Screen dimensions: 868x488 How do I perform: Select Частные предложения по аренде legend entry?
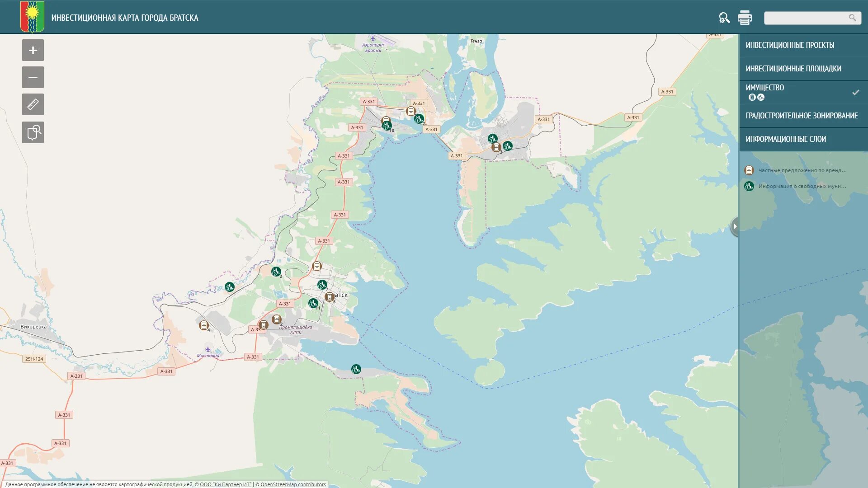802,170
